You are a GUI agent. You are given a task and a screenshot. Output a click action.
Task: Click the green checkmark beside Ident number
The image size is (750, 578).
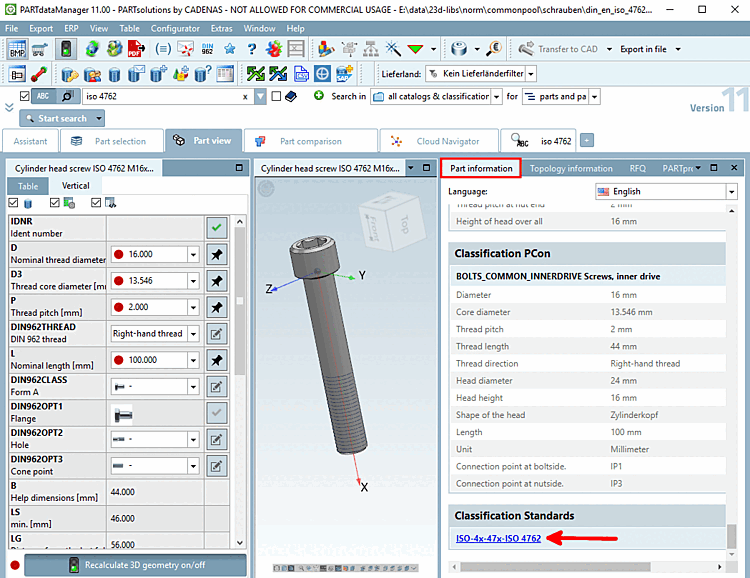[x=216, y=227]
